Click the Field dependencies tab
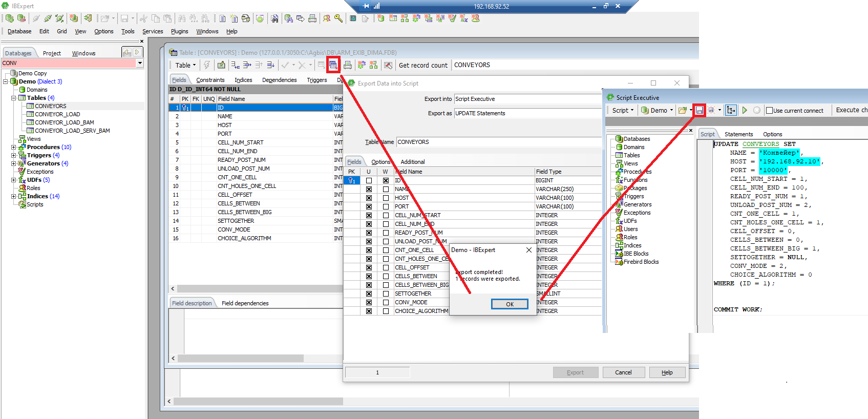Viewport: 868px width, 419px height. pos(245,303)
